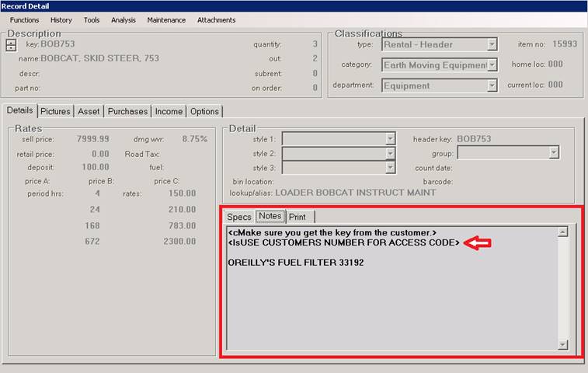The height and width of the screenshot is (373, 588).
Task: Switch to the Pictures tab
Action: (55, 112)
